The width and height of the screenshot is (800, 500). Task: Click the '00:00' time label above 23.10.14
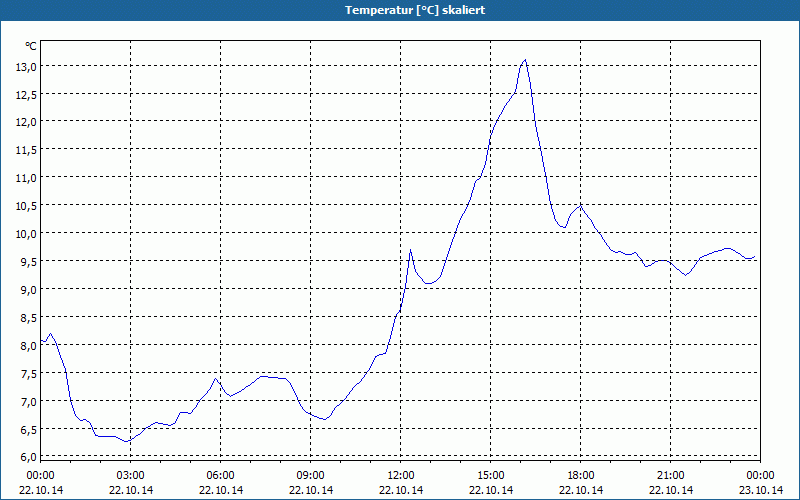point(760,476)
